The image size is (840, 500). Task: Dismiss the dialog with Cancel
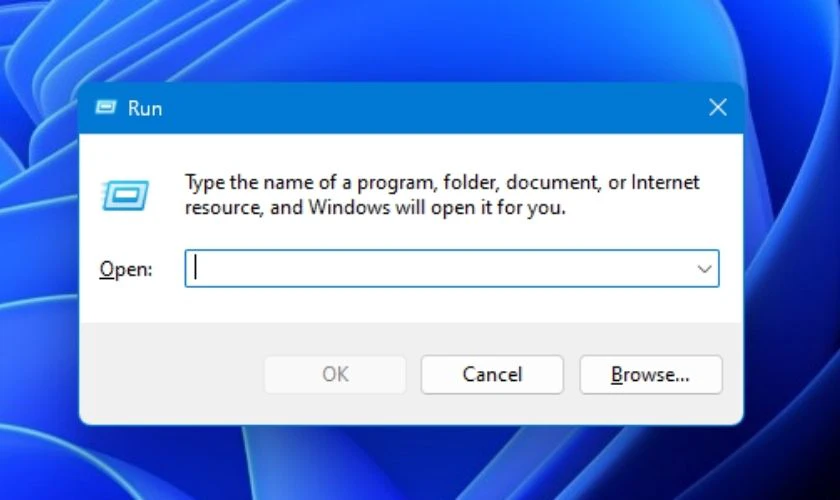[x=492, y=375]
